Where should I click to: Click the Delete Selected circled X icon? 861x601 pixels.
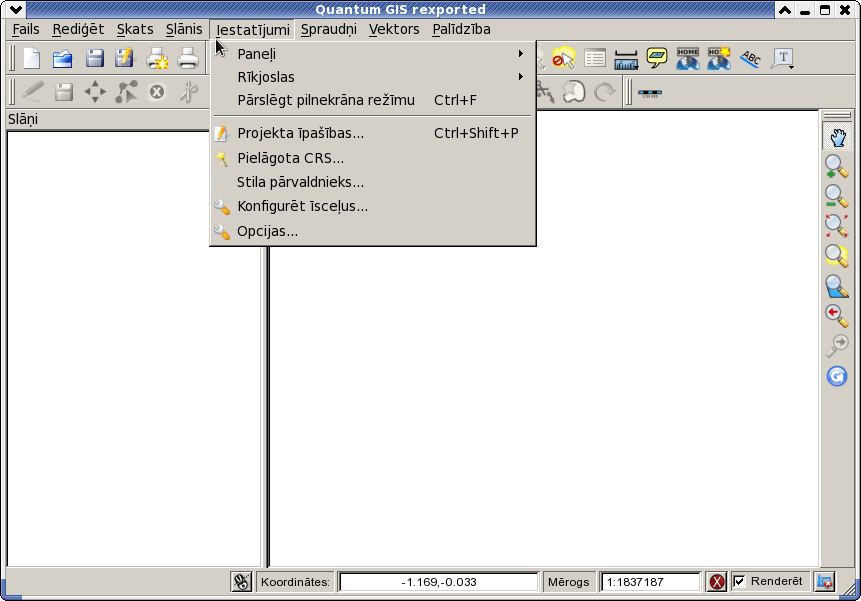click(x=157, y=92)
